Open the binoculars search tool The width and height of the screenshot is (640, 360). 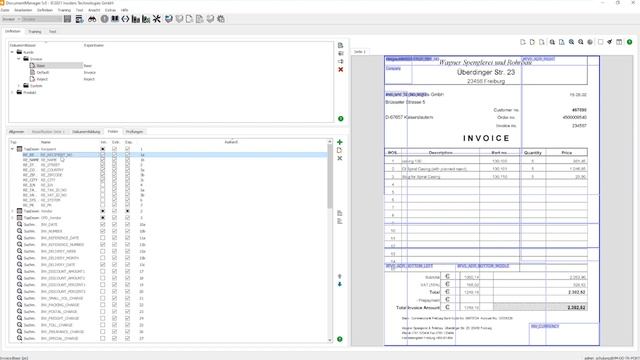[x=92, y=19]
